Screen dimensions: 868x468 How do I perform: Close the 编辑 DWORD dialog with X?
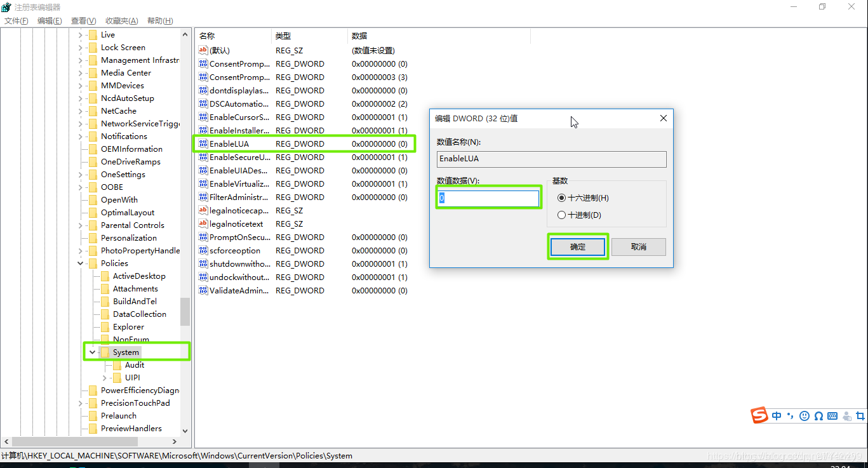pyautogui.click(x=664, y=118)
